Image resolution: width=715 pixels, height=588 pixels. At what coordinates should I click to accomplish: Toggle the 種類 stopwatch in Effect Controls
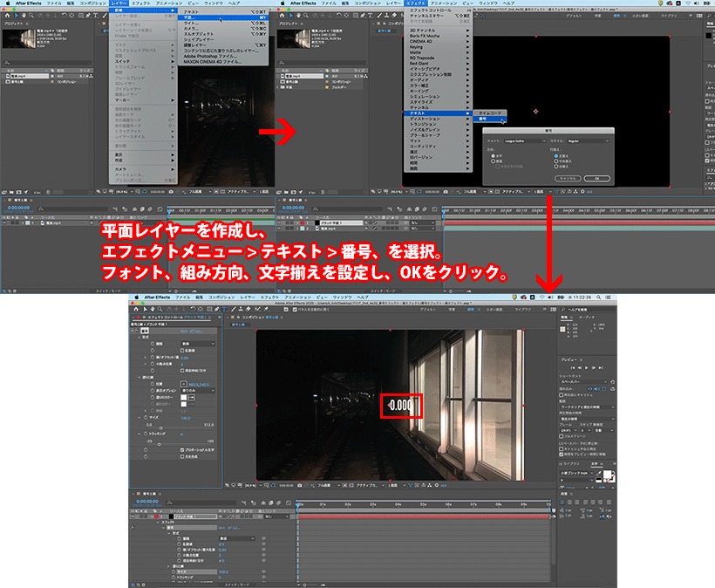[153, 344]
